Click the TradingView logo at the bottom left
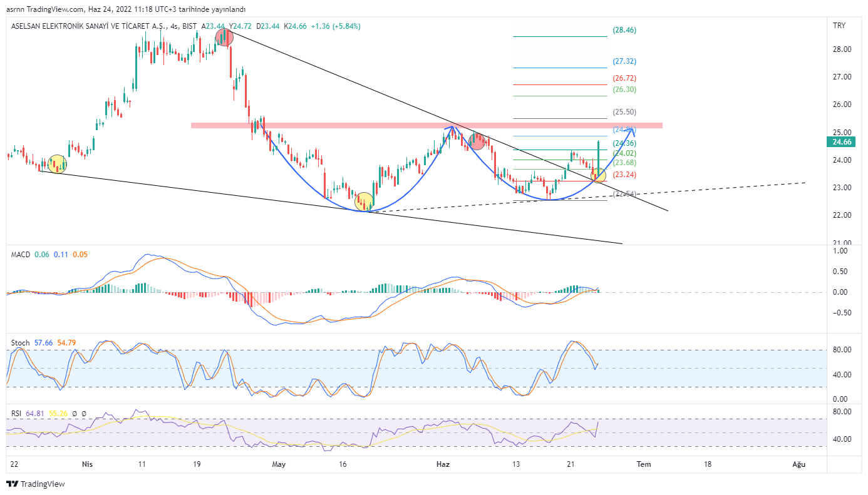The width and height of the screenshot is (868, 495). click(x=35, y=484)
